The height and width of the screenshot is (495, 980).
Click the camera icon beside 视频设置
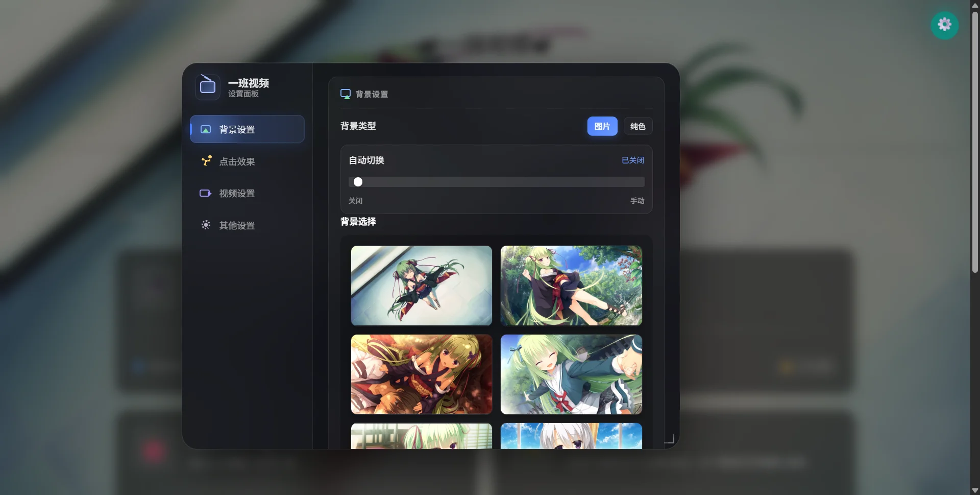coord(205,194)
